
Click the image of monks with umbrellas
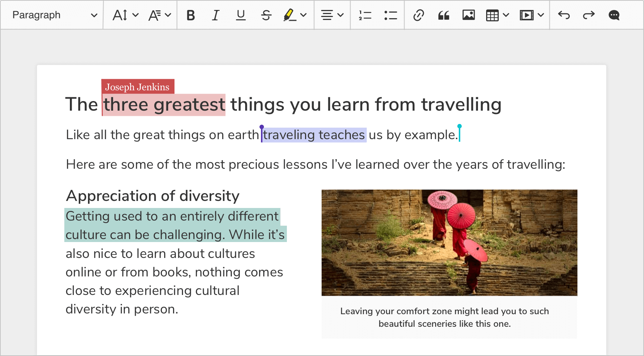pyautogui.click(x=449, y=242)
